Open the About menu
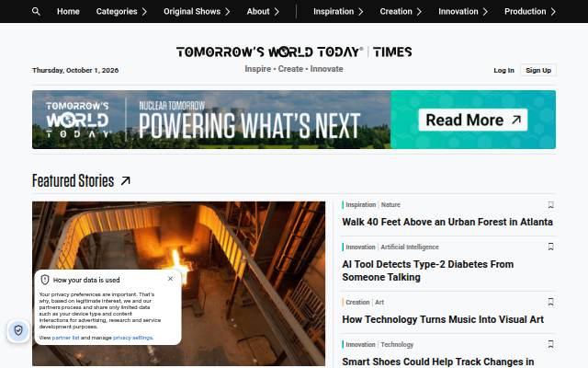Screen dimensions: 588x368 258,11
